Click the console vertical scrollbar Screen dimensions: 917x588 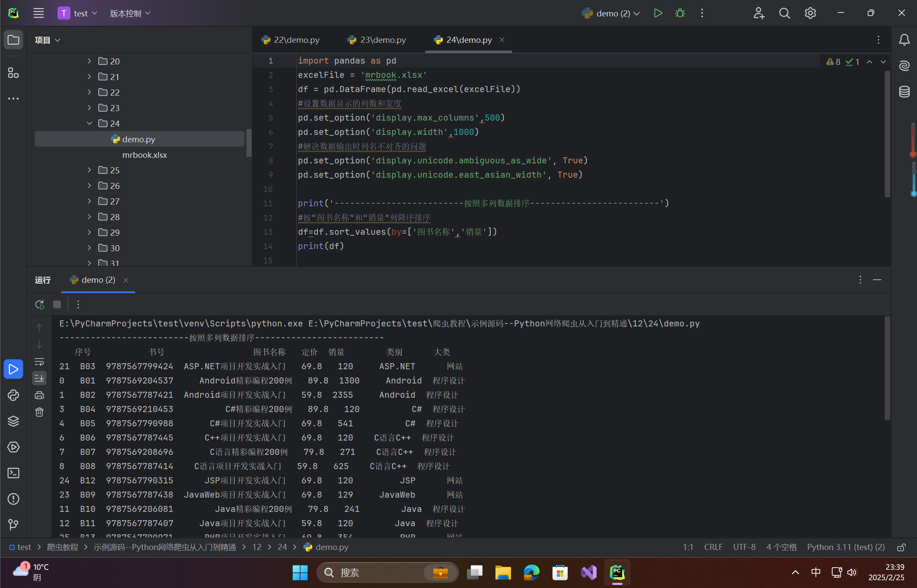[887, 368]
